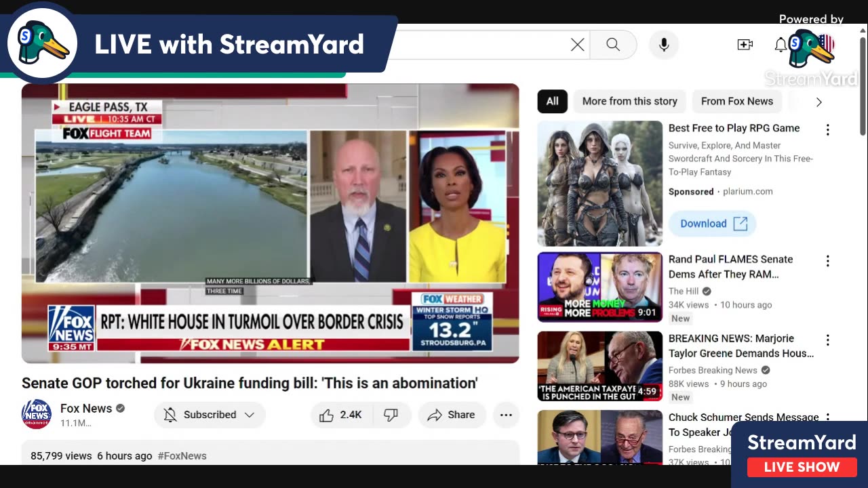
Task: Click the page vertical scrollbar
Action: [x=863, y=86]
